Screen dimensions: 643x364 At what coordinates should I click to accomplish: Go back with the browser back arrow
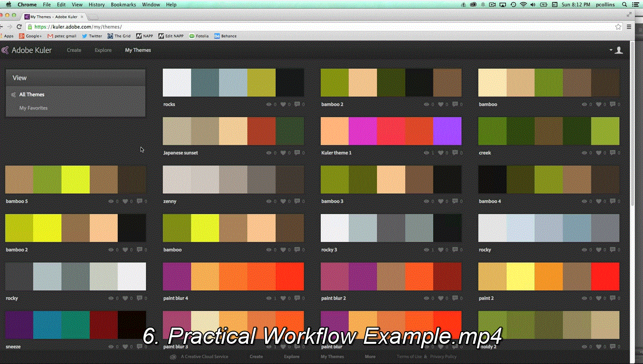coord(2,27)
